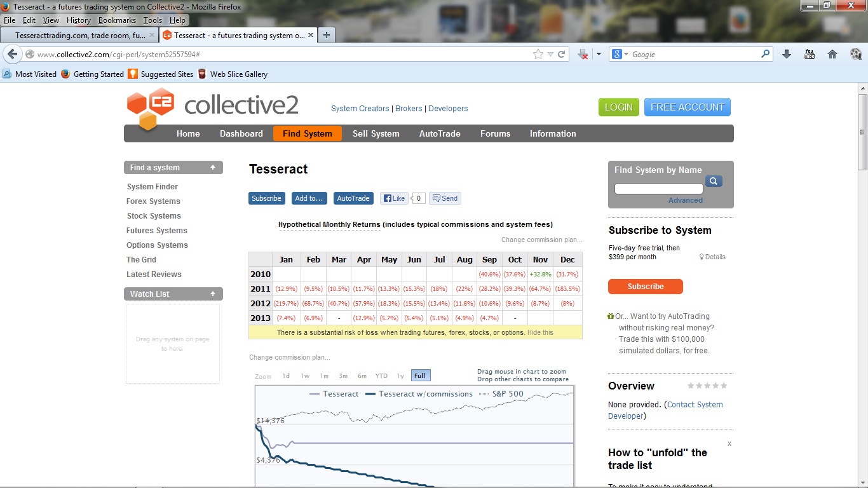Open a new tab with the plus button
868x488 pixels.
click(x=327, y=35)
